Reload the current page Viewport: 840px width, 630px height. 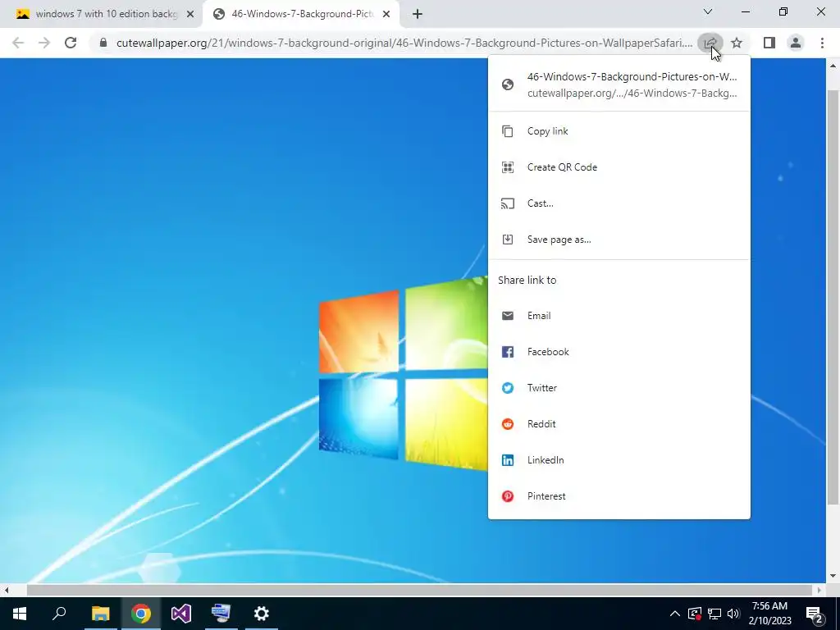click(x=71, y=43)
